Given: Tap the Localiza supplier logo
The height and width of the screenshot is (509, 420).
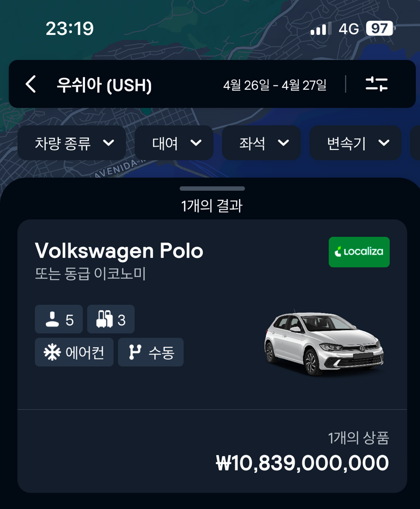Looking at the screenshot, I should click(359, 252).
